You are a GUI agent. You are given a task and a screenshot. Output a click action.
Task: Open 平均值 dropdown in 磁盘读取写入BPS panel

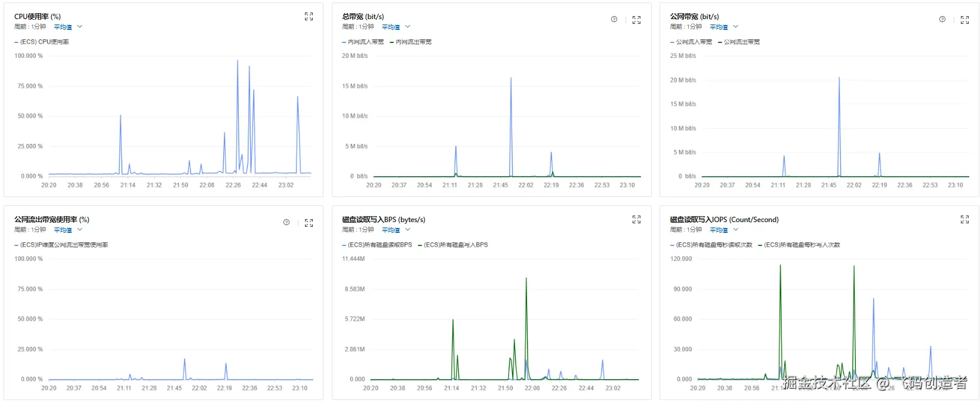pyautogui.click(x=396, y=230)
